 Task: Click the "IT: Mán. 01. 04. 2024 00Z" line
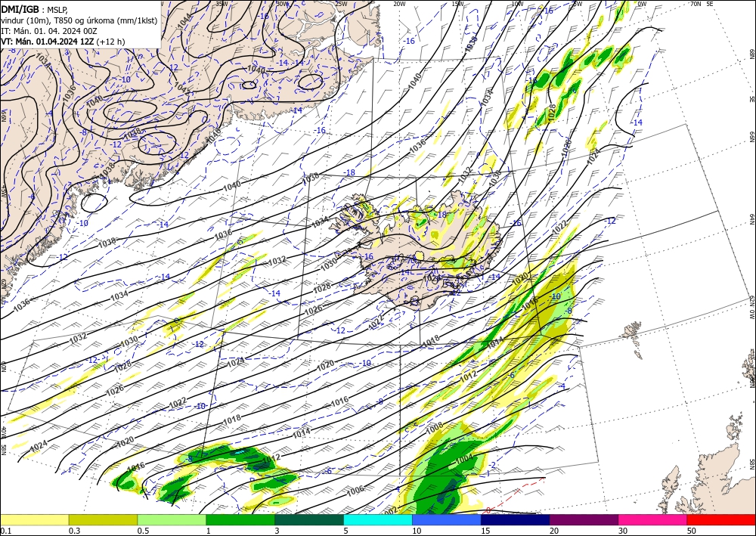pos(49,31)
